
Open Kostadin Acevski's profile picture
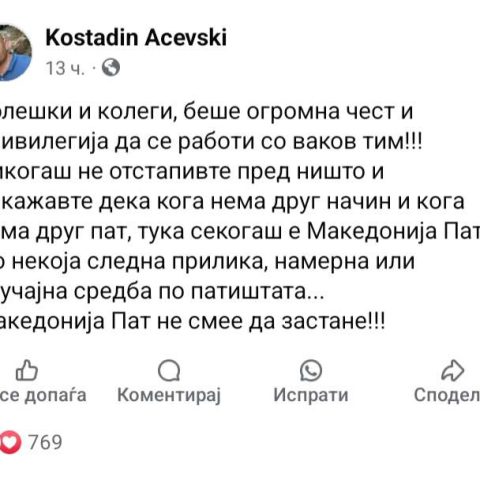(x=15, y=52)
